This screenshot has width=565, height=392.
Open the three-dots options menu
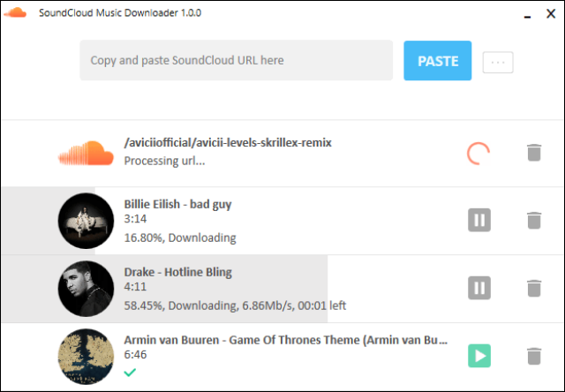[498, 63]
